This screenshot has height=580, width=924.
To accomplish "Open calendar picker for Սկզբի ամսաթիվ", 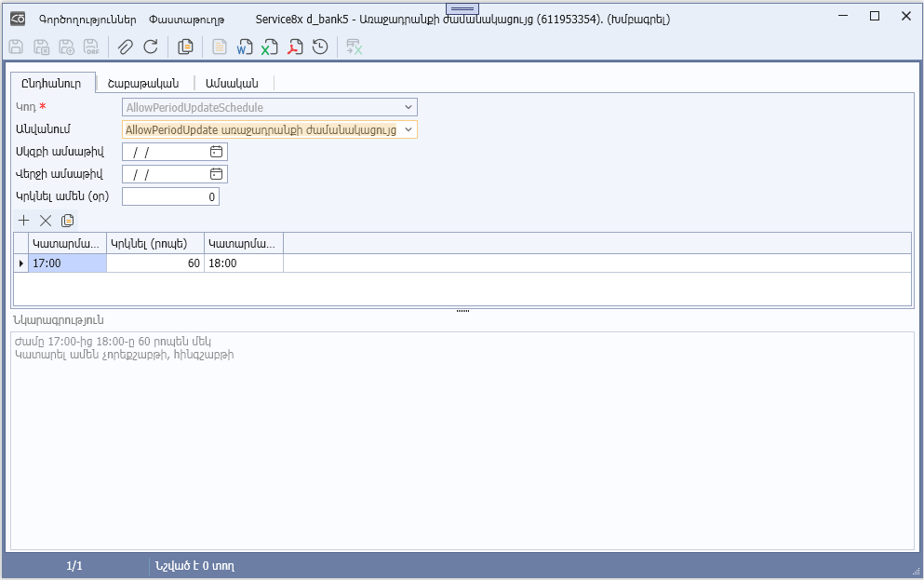I will click(216, 152).
